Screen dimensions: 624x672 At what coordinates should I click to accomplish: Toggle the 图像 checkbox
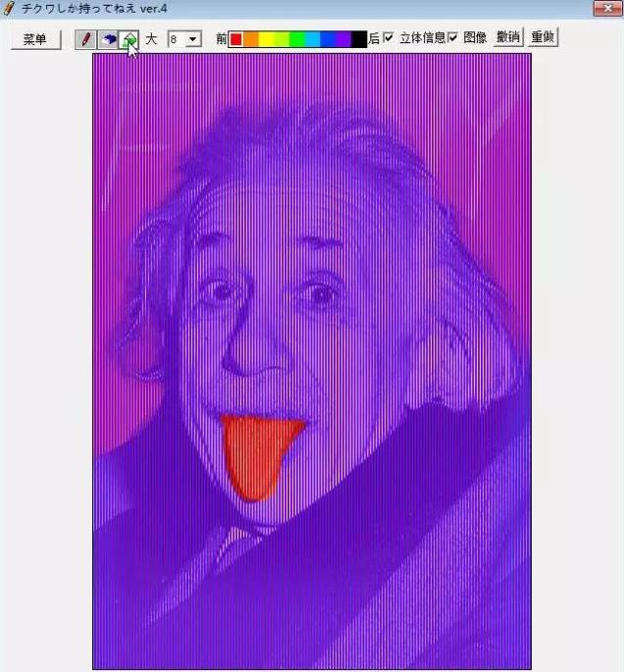(453, 38)
